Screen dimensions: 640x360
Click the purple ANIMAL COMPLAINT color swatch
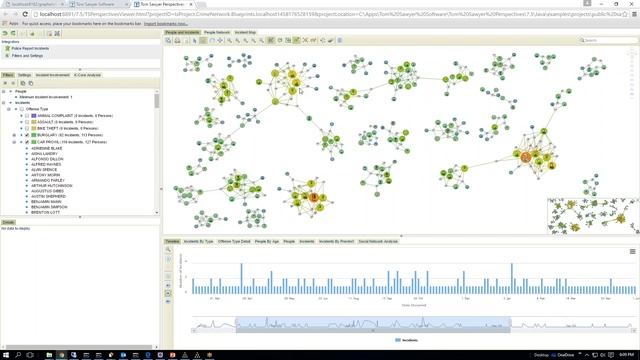(x=34, y=116)
